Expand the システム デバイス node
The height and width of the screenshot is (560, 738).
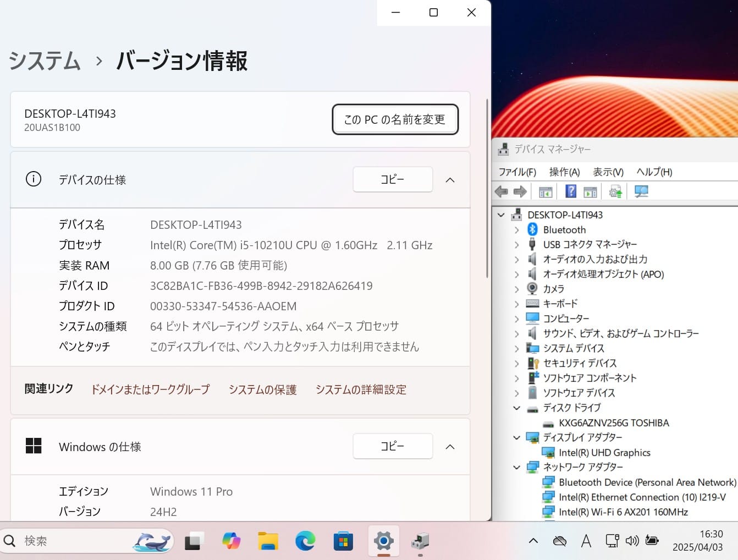pos(516,348)
